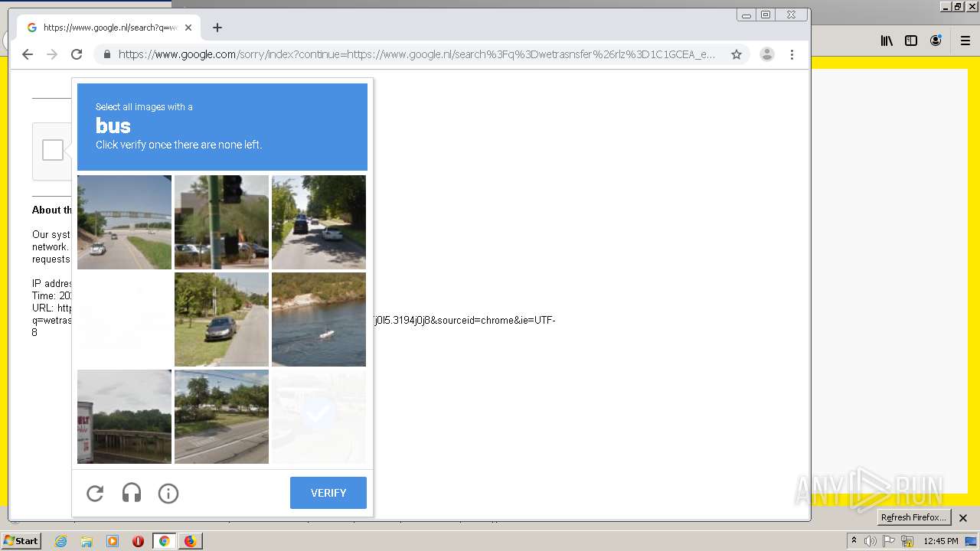Select the highway overpass image tile
The width and height of the screenshot is (980, 551).
pos(124,222)
